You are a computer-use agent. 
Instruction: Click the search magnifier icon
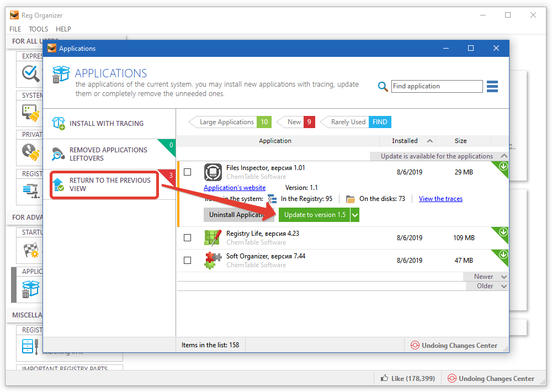383,87
